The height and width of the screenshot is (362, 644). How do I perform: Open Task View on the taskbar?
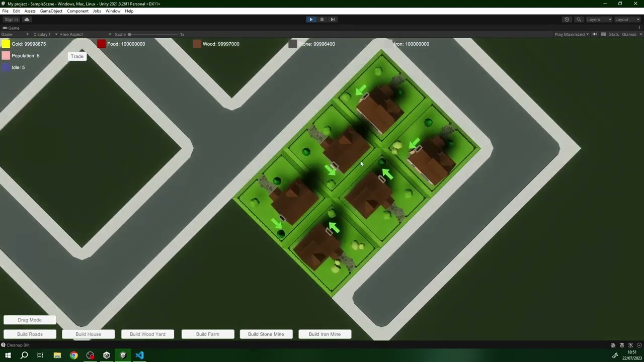point(40,355)
